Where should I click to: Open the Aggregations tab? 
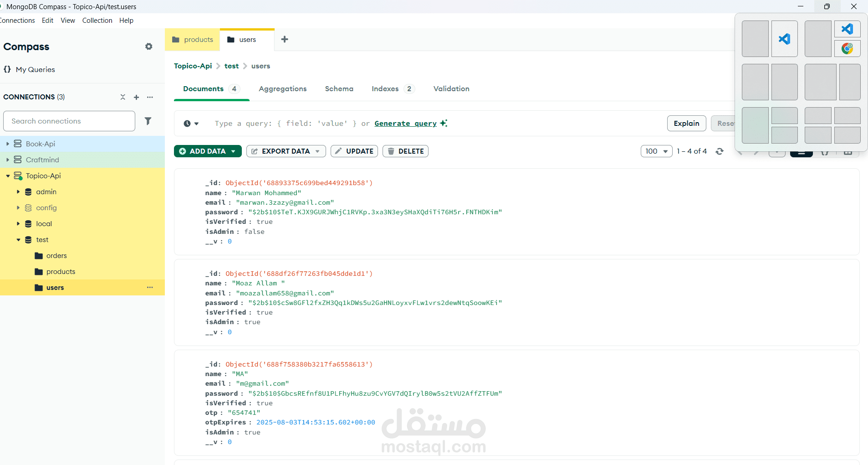tap(283, 89)
